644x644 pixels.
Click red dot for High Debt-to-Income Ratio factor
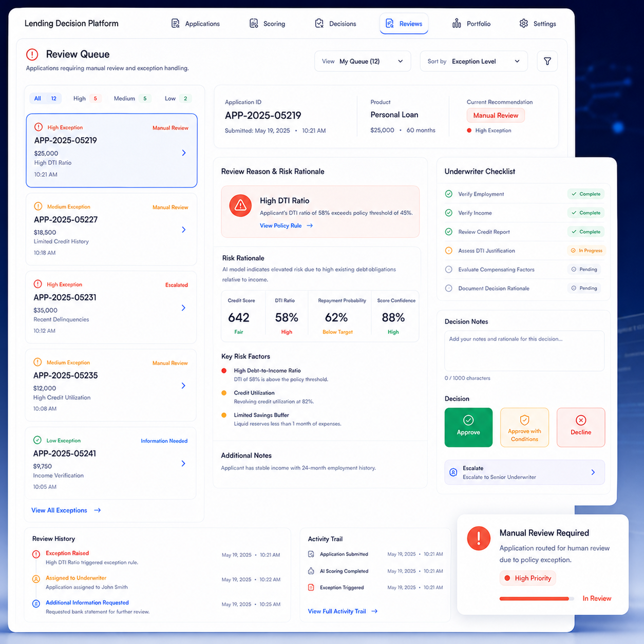(x=224, y=370)
